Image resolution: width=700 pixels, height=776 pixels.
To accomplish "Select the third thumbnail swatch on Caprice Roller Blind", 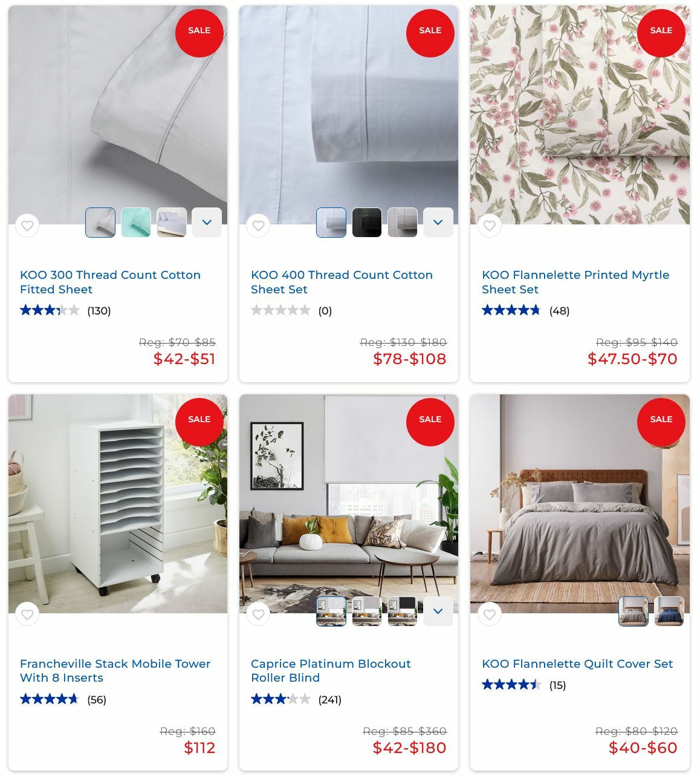I will (403, 611).
